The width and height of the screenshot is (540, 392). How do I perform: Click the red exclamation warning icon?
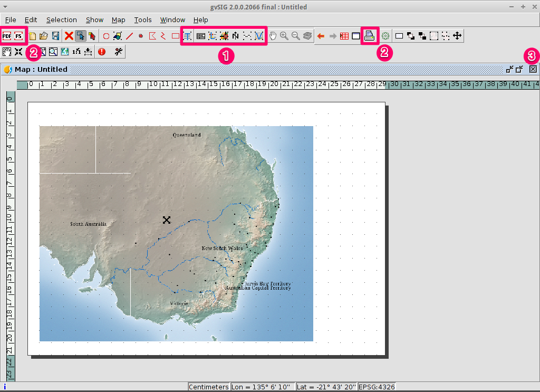pos(102,52)
